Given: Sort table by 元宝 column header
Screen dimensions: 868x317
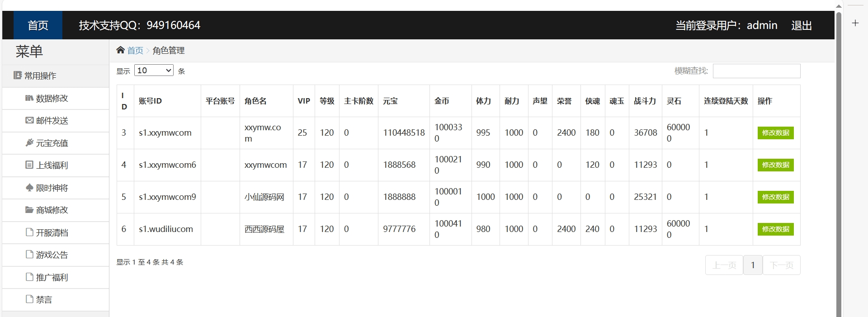Looking at the screenshot, I should pyautogui.click(x=404, y=101).
